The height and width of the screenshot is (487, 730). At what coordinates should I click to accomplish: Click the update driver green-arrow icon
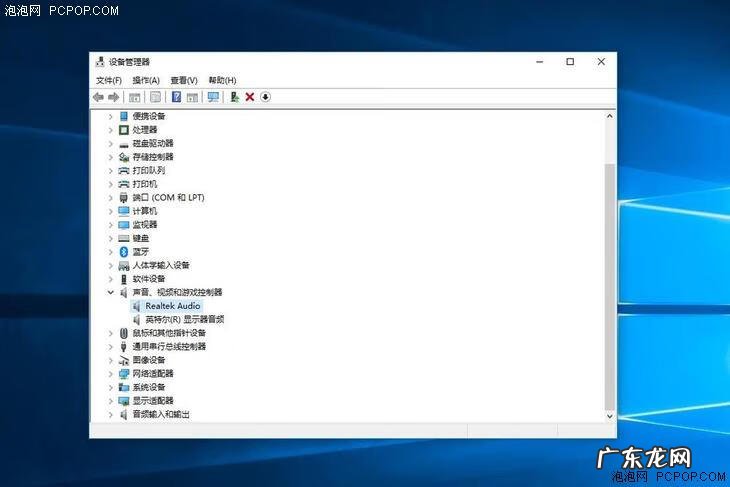[235, 97]
